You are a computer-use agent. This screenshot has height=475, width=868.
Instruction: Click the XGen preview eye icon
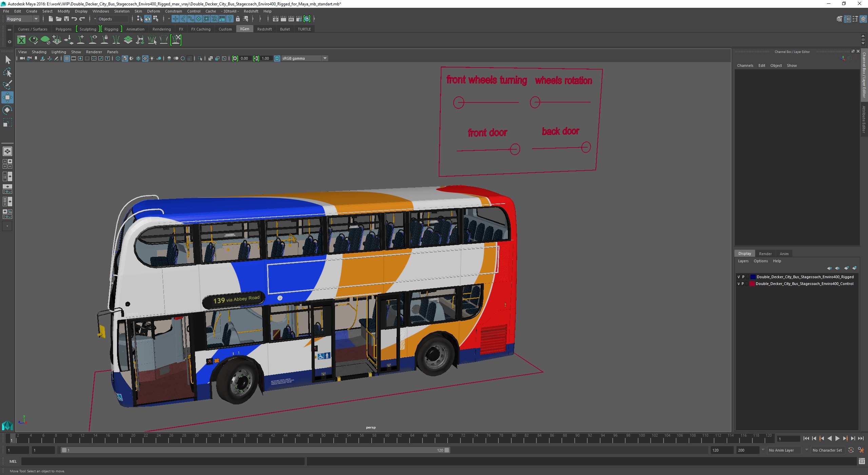(33, 40)
